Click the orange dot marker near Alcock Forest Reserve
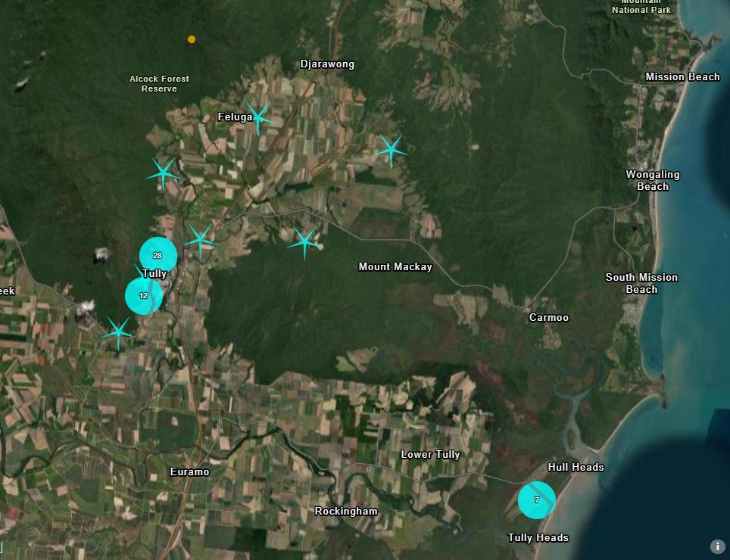Viewport: 730px width, 560px height. pos(191,39)
